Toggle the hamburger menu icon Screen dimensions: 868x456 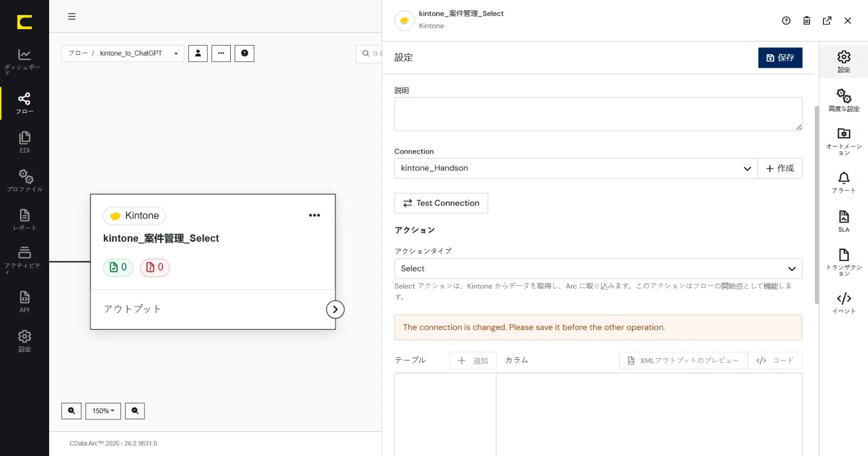click(72, 17)
